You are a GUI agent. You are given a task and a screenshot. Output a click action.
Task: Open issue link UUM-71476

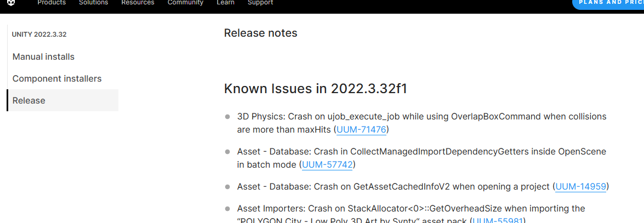click(362, 130)
